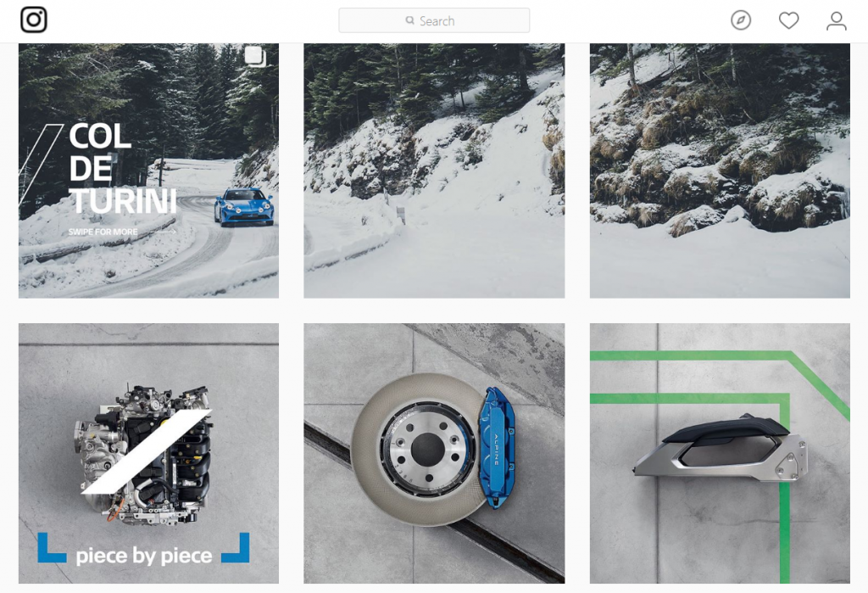Open the Explore compass icon

point(741,20)
